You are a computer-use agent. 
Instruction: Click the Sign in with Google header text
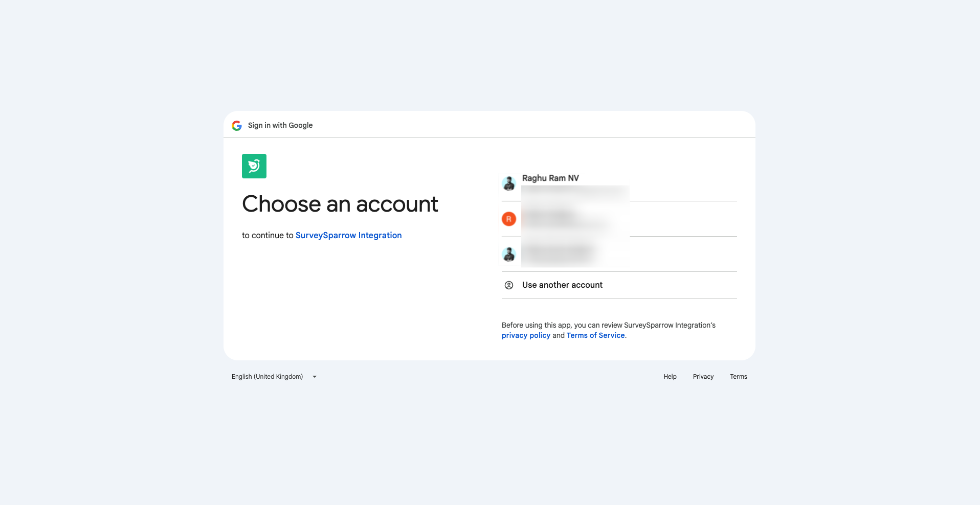tap(280, 125)
